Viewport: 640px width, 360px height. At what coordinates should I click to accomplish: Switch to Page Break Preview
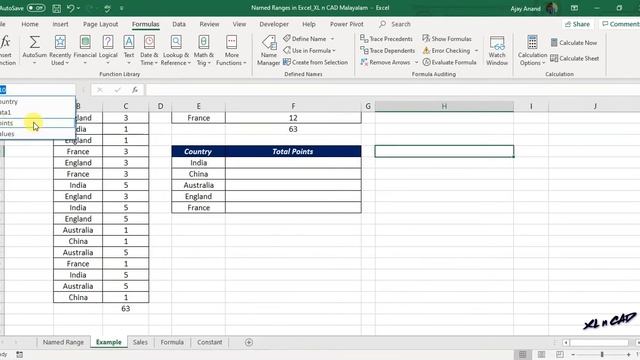(560, 354)
